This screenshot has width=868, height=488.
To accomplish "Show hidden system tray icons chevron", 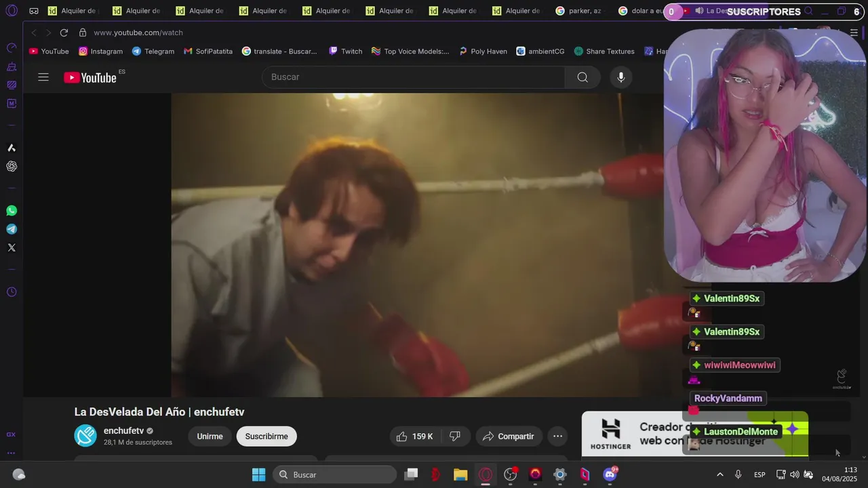I will 719,474.
